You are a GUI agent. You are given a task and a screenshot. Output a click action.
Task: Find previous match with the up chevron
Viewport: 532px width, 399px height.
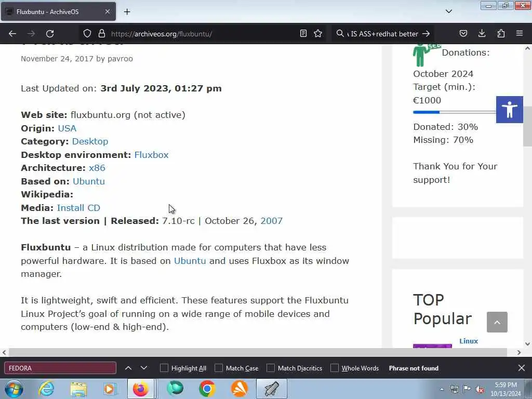(x=128, y=368)
